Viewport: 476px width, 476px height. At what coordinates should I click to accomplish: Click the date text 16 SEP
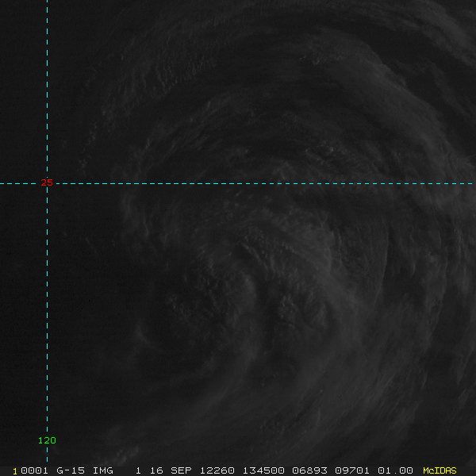click(171, 470)
